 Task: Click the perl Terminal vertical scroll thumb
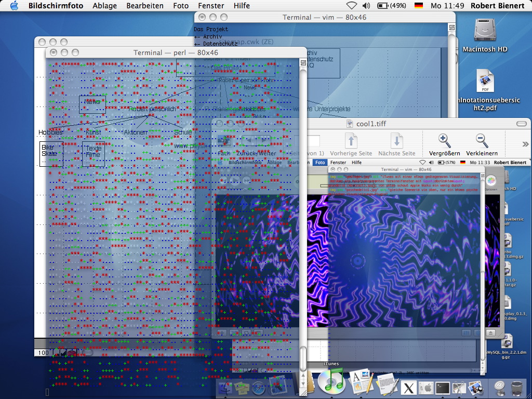coord(303,359)
